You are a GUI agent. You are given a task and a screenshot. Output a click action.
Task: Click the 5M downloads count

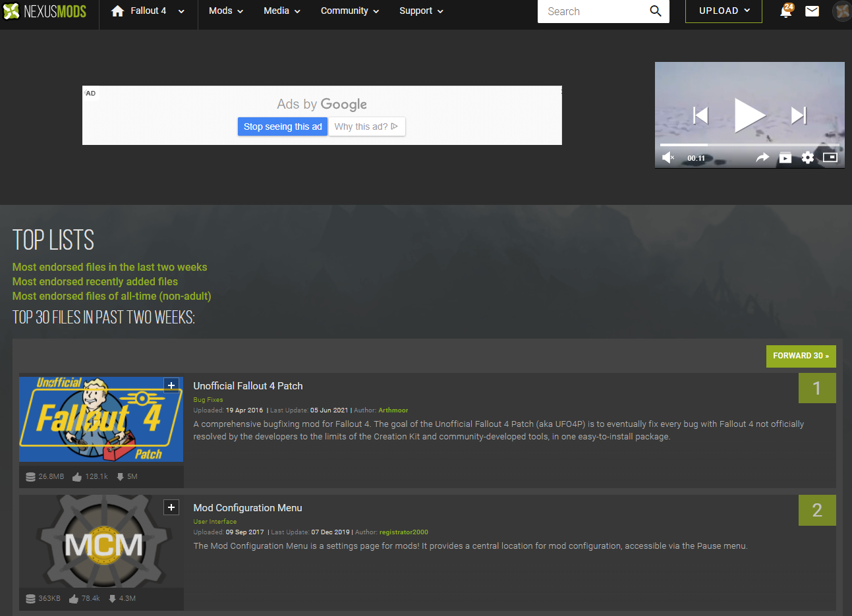click(x=132, y=476)
